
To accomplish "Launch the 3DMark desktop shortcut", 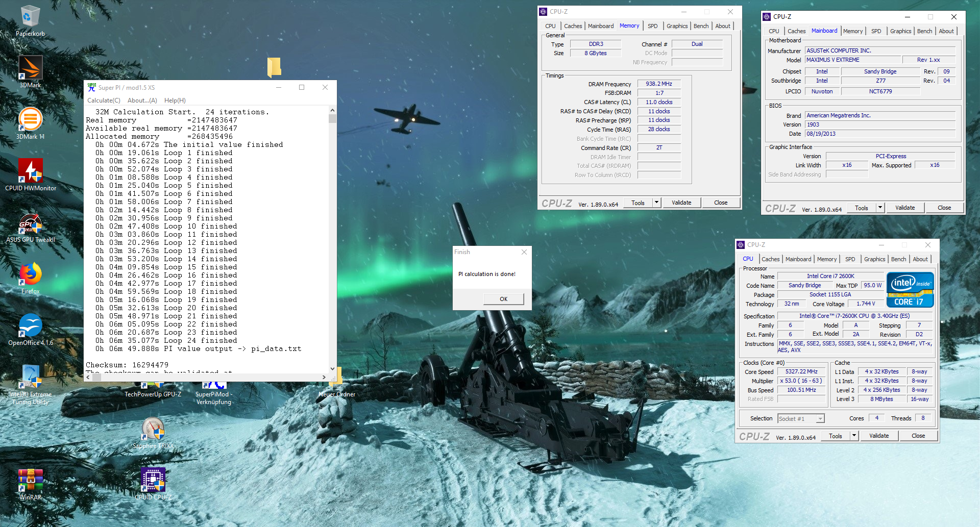I will coord(30,68).
